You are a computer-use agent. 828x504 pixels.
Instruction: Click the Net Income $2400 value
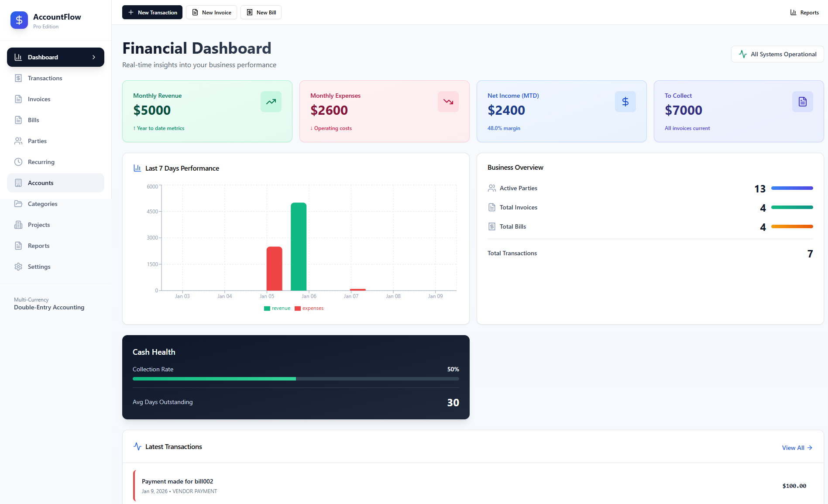506,110
